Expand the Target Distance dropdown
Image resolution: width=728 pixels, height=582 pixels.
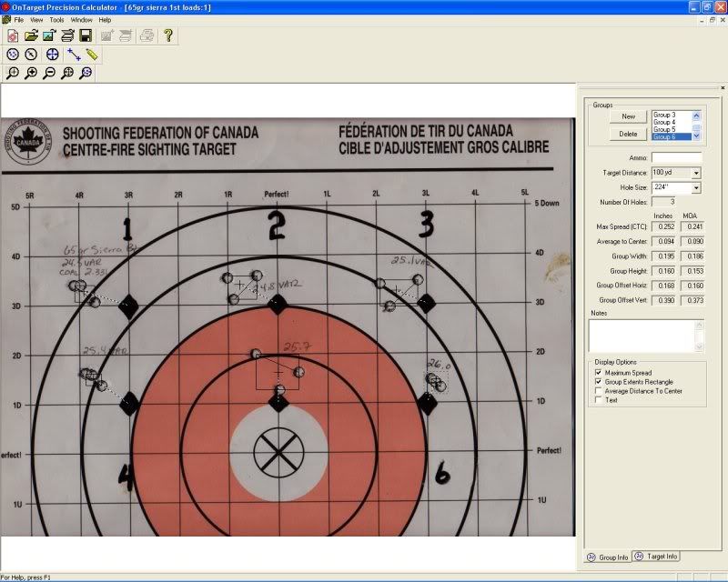[x=696, y=173]
